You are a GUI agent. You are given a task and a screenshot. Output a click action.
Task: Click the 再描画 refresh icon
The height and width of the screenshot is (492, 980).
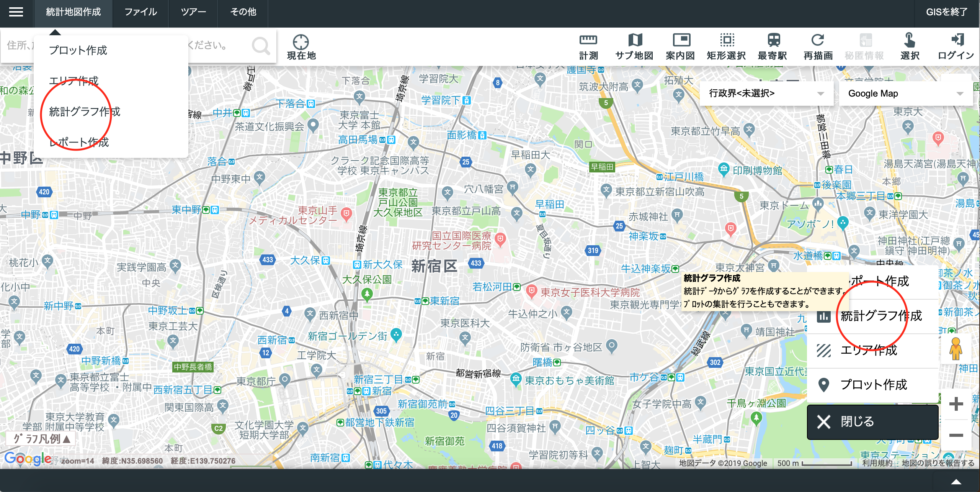tap(818, 40)
